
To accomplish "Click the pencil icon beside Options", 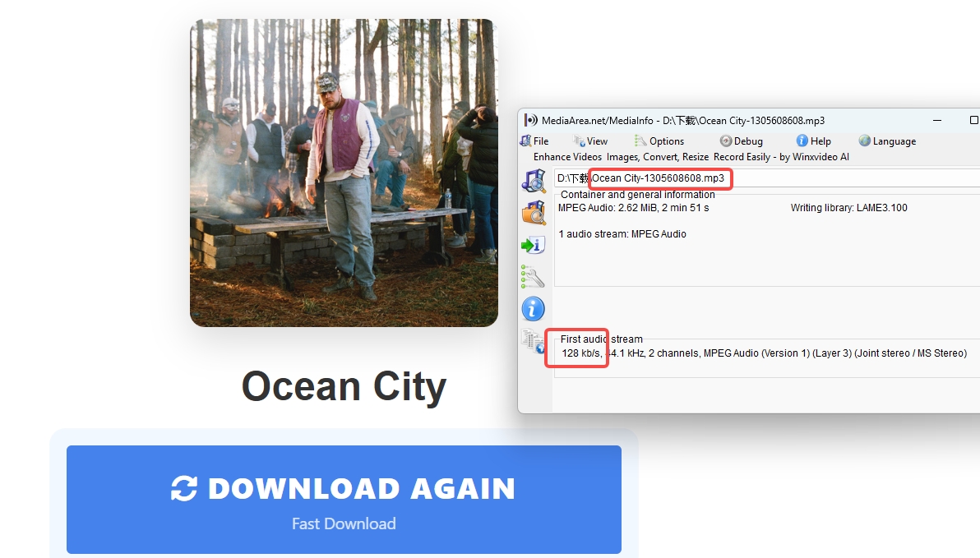I will coord(642,141).
